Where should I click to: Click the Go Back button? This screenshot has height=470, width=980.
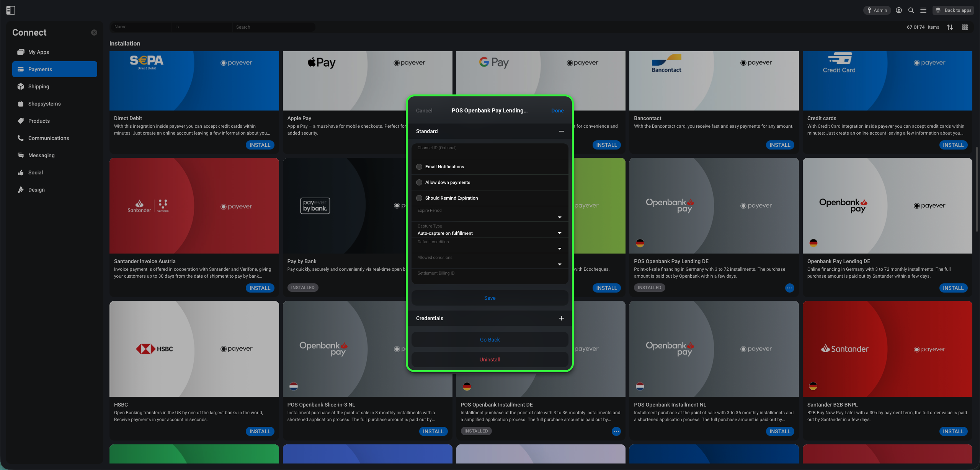click(x=490, y=340)
